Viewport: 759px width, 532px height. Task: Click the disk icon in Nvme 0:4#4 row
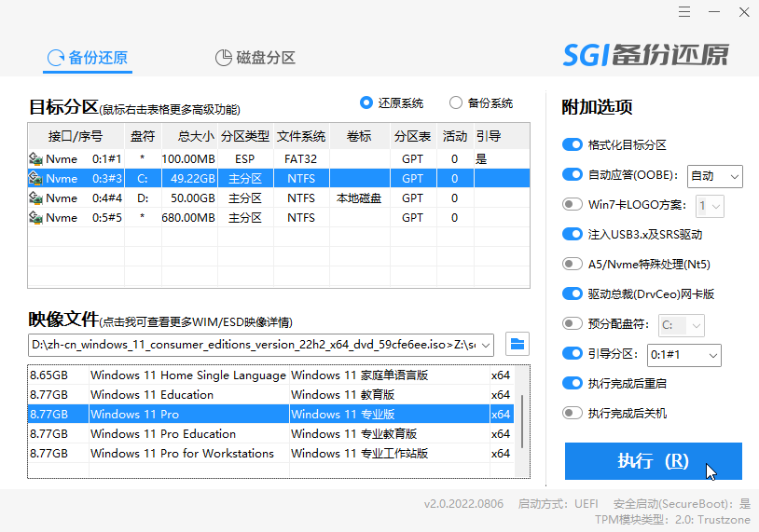coord(35,198)
